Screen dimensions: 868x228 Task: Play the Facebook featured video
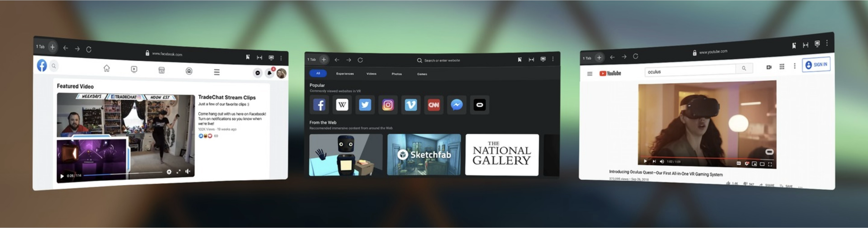62,176
